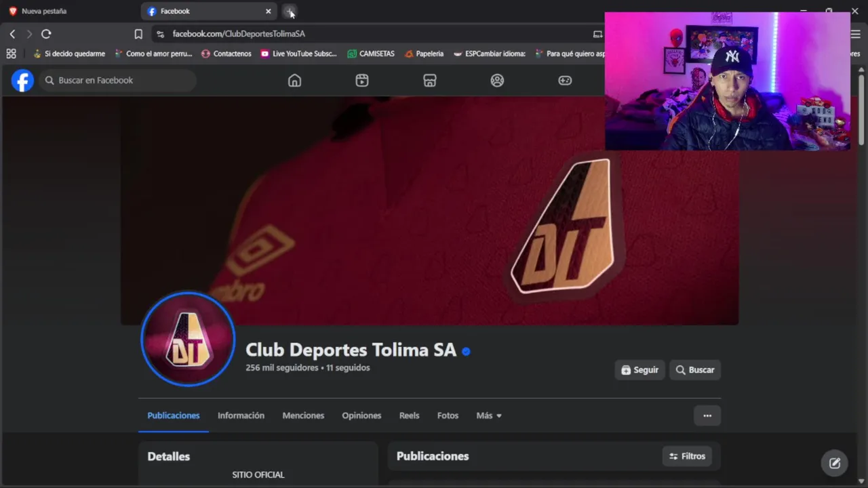Click into Buscar en Facebook field
868x488 pixels.
pyautogui.click(x=117, y=81)
